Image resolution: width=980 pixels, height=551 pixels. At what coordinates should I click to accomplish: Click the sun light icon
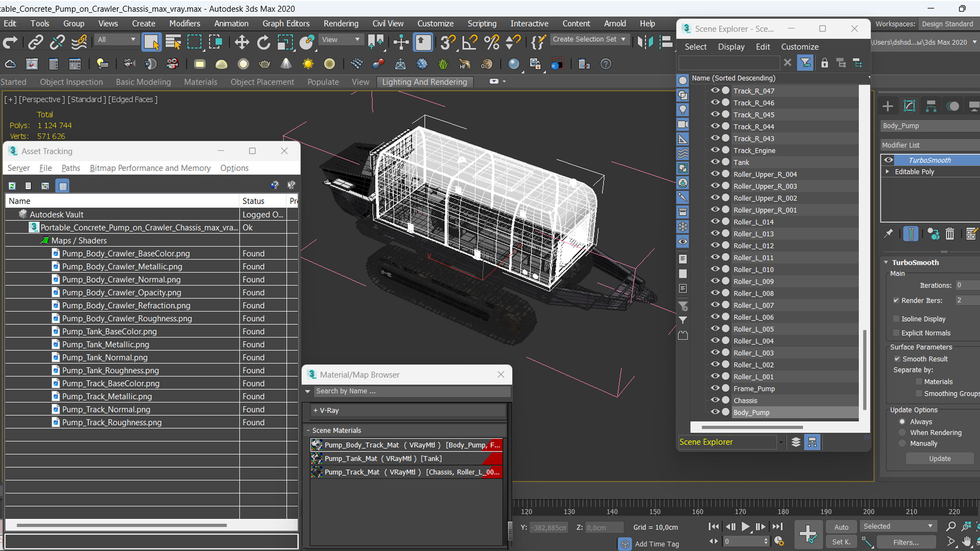(x=308, y=64)
